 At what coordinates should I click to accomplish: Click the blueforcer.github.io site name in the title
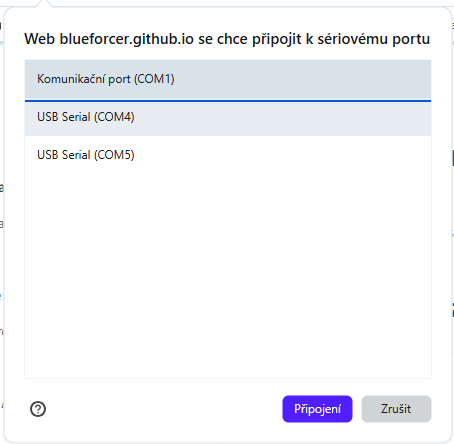[x=127, y=39]
